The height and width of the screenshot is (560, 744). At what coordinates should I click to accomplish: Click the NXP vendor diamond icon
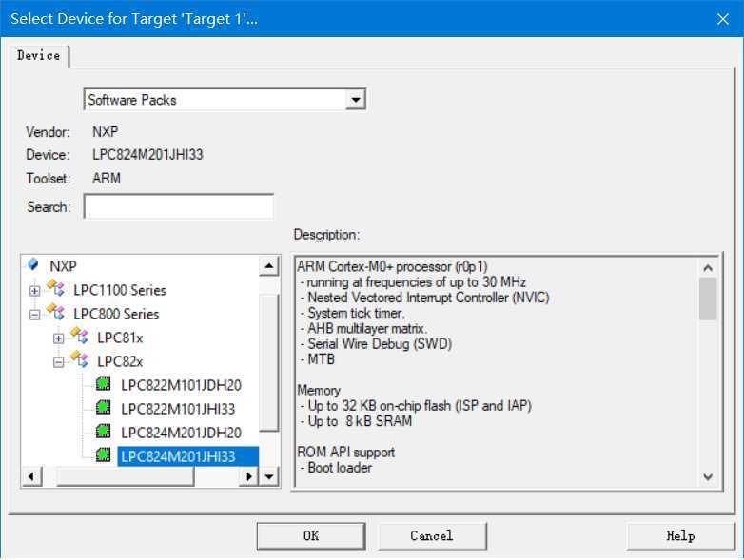[x=33, y=264]
